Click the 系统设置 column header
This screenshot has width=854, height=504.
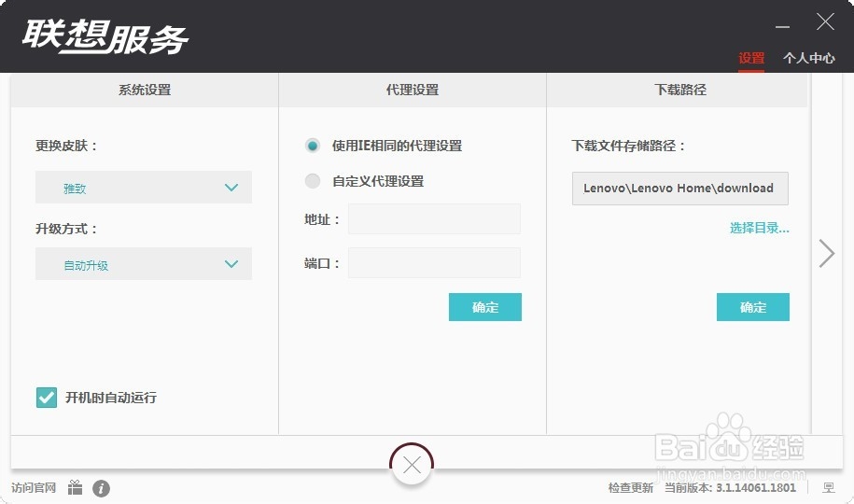145,90
